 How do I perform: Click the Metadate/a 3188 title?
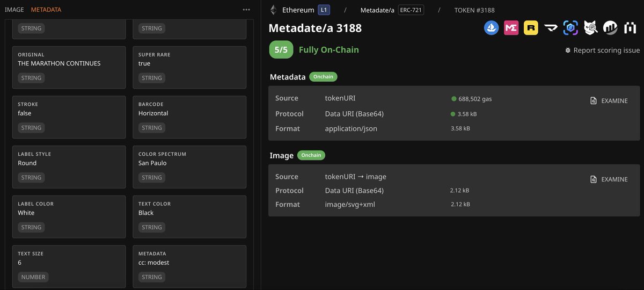tap(315, 28)
